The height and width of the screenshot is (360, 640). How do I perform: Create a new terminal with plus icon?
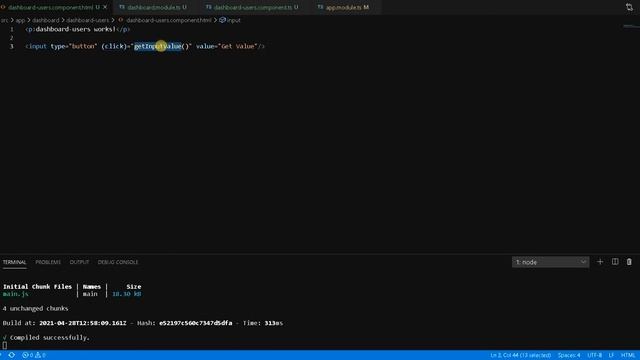(600, 262)
